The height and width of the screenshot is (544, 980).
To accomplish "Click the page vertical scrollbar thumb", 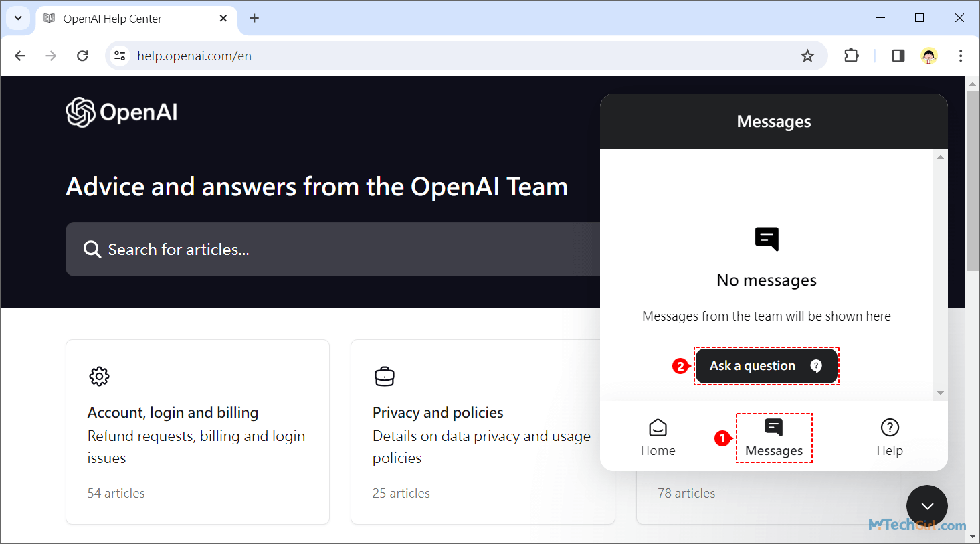I will pyautogui.click(x=973, y=181).
